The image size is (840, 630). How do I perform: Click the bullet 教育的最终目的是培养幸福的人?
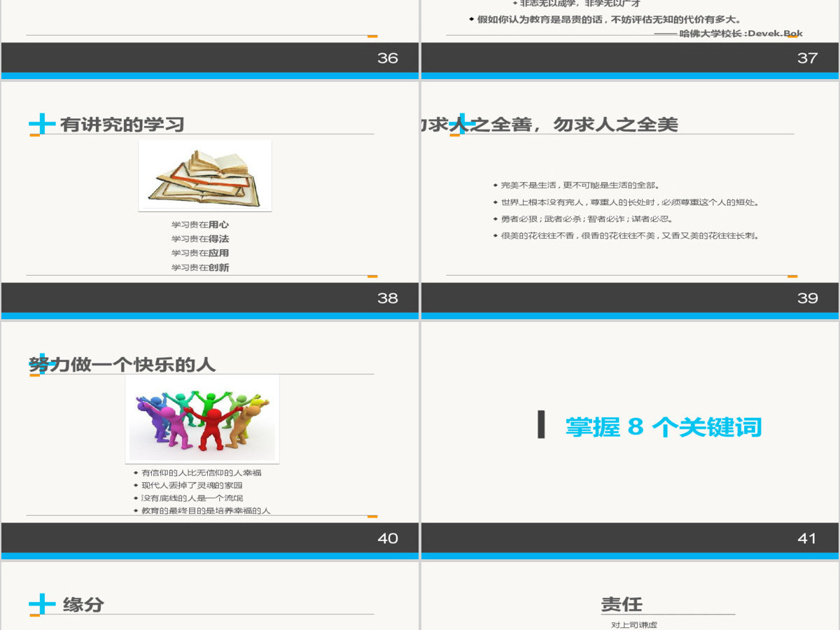point(202,511)
